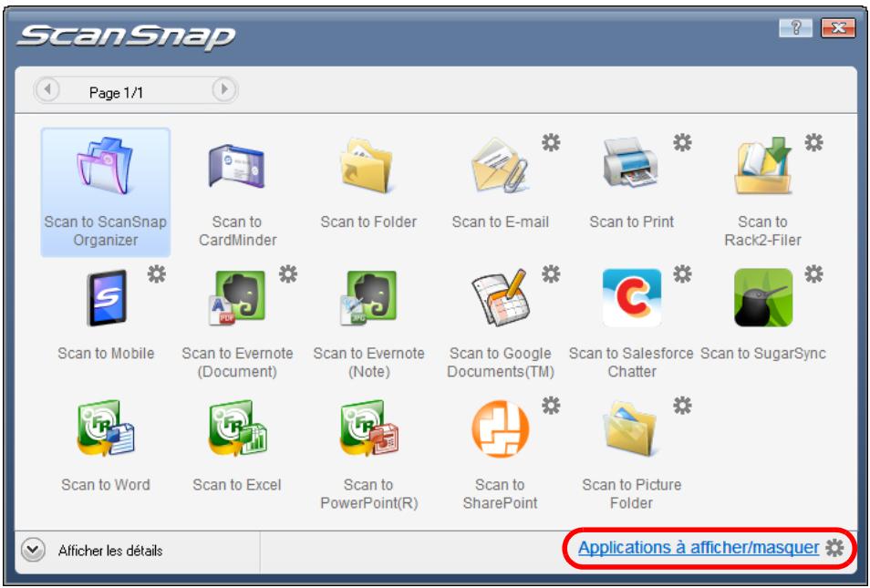The image size is (870, 588).
Task: Open Scan to SharePoint icon
Action: point(500,428)
